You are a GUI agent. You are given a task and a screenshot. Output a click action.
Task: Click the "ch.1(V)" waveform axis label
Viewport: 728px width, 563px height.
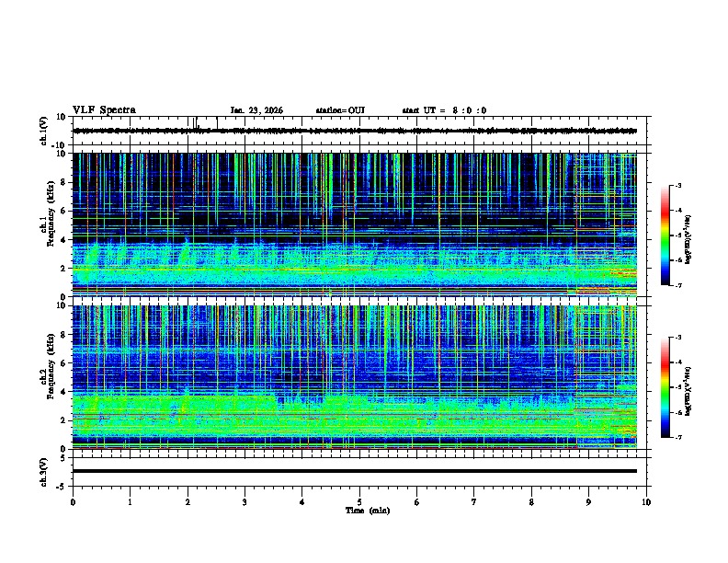44,131
